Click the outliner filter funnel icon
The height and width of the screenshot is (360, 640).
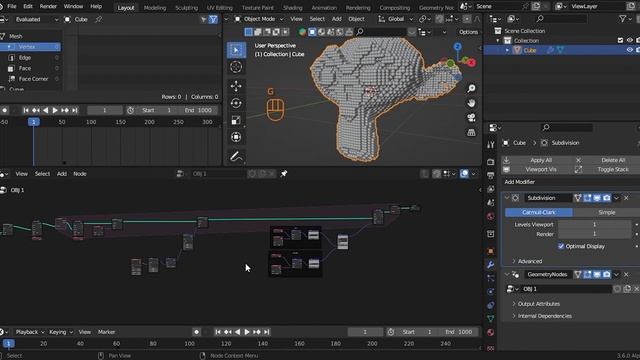(x=622, y=19)
